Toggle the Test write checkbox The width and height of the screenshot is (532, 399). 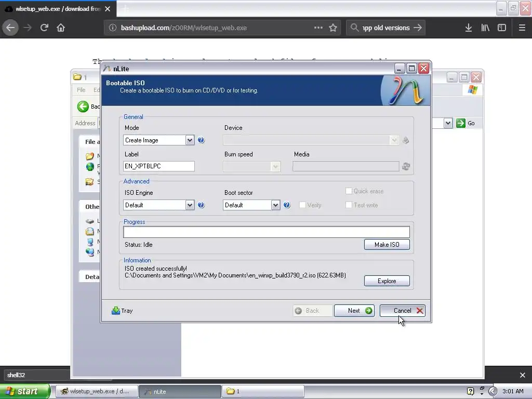349,205
